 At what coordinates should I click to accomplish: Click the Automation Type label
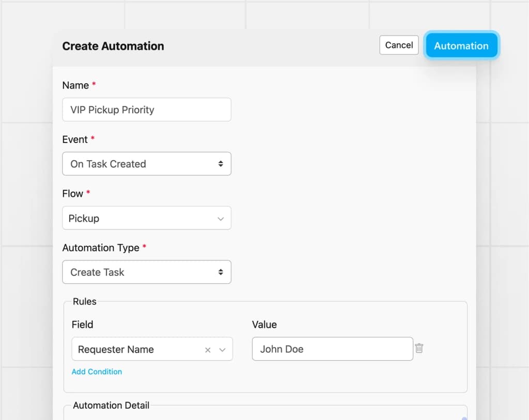pos(101,247)
